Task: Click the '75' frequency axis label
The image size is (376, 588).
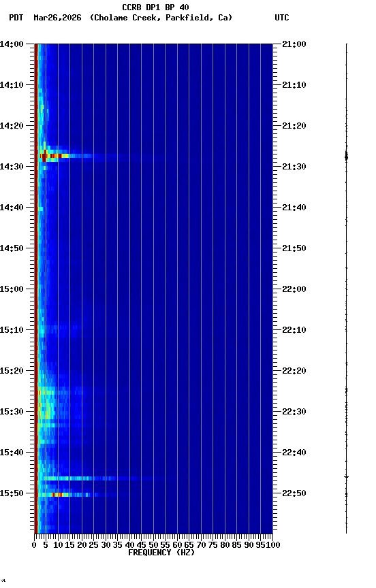Action: pos(213,545)
